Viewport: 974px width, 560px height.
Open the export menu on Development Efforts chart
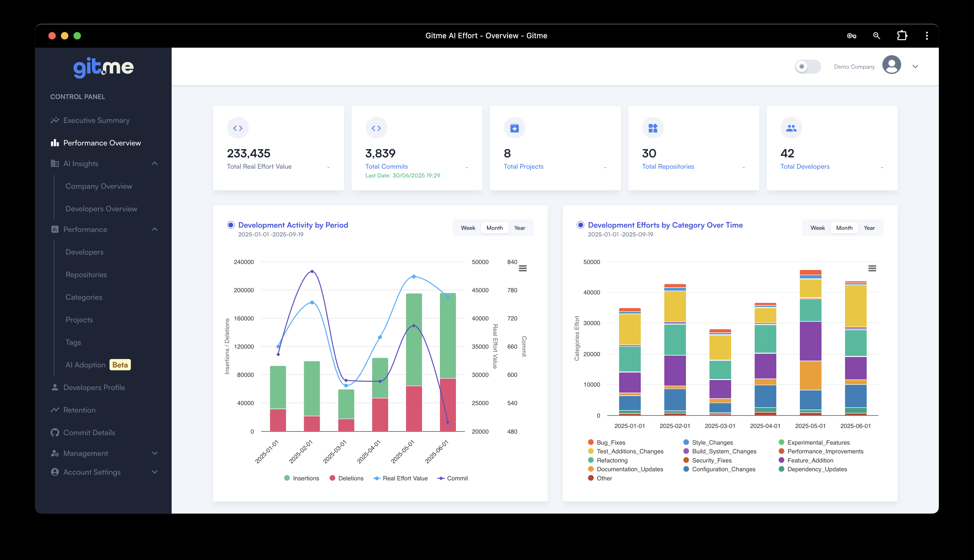pos(873,268)
